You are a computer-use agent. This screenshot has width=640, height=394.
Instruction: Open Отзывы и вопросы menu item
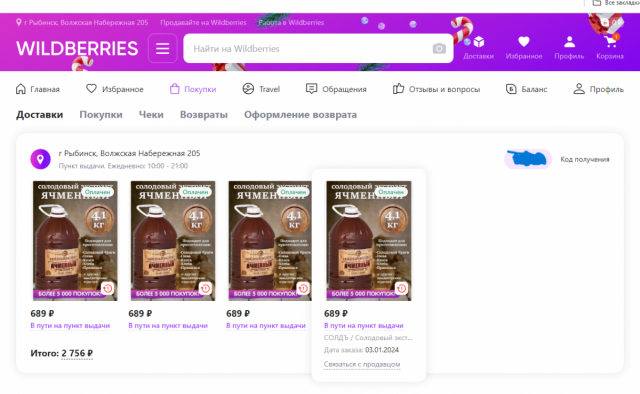pyautogui.click(x=436, y=89)
